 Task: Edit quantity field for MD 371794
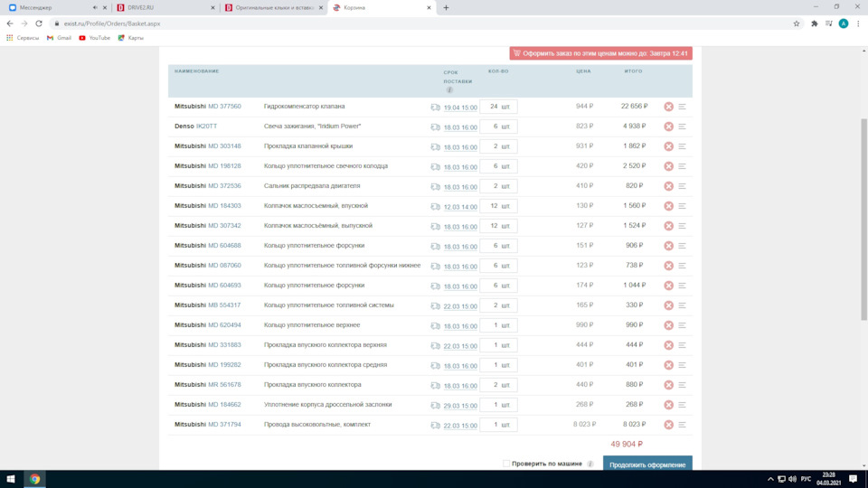[498, 425]
